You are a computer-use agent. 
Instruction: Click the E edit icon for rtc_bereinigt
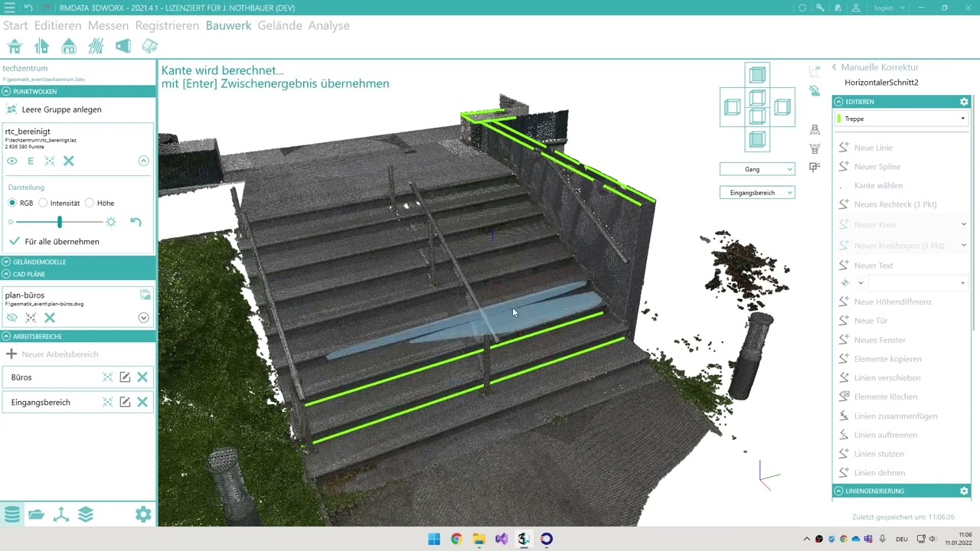pyautogui.click(x=31, y=161)
